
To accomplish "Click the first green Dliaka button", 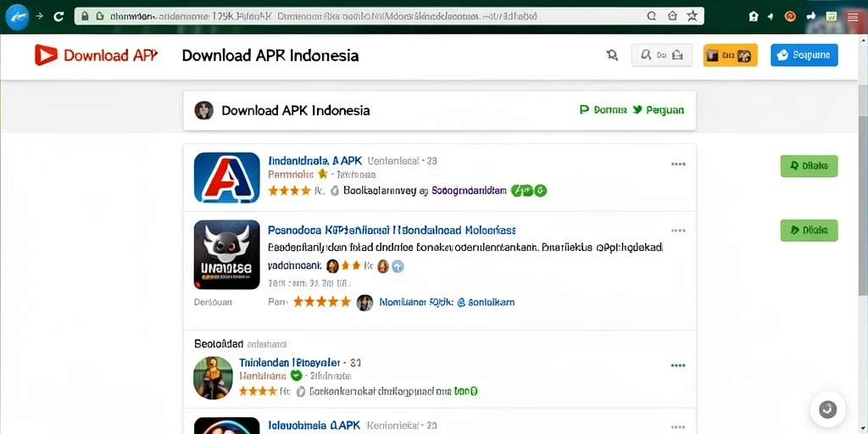I will coord(809,165).
